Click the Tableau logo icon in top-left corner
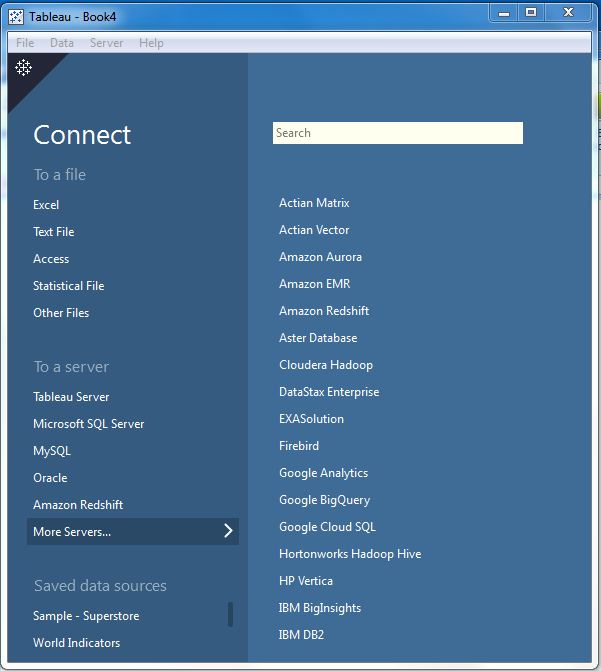 point(23,67)
